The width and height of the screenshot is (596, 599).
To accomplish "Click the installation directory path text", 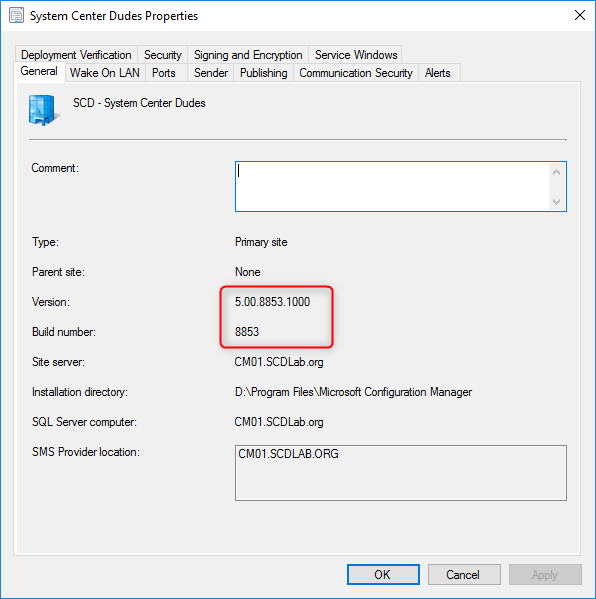I will (x=353, y=392).
